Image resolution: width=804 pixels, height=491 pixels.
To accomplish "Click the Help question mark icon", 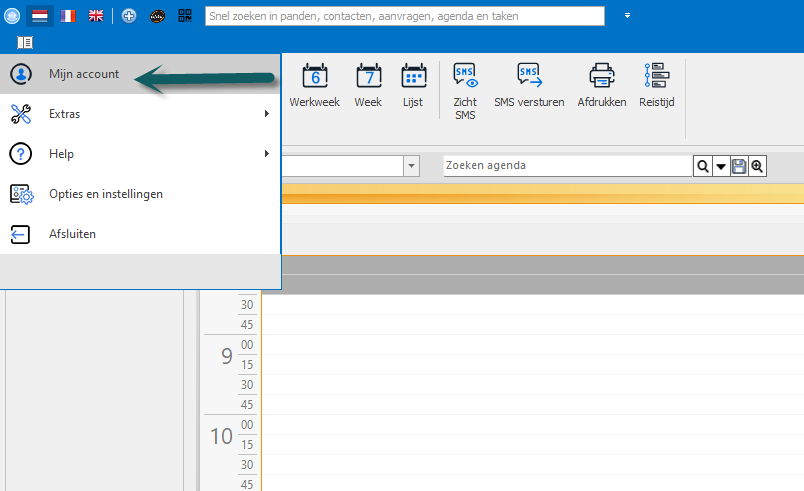I will [x=21, y=154].
